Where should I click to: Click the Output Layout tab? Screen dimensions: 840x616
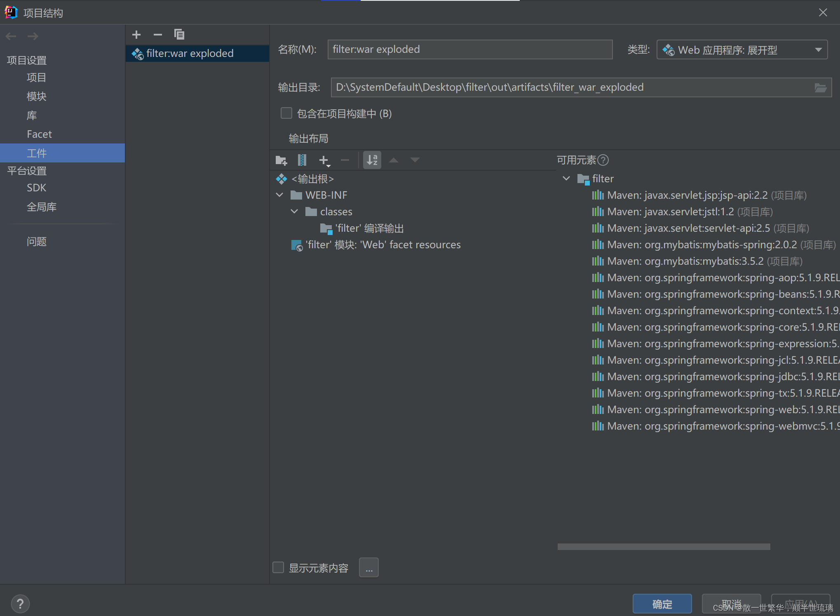308,139
